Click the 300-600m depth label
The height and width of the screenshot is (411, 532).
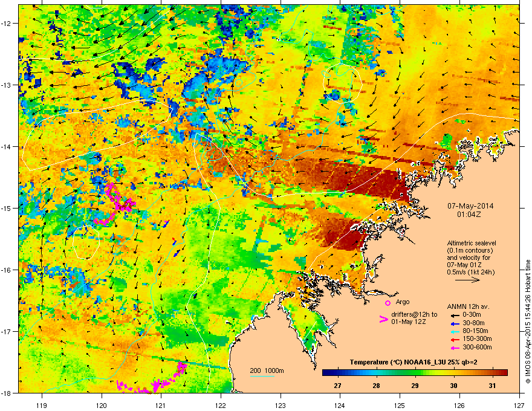click(x=477, y=347)
